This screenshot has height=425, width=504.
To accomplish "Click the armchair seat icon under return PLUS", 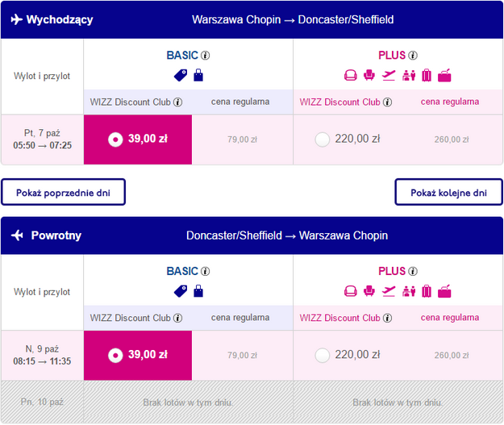I will click(370, 291).
